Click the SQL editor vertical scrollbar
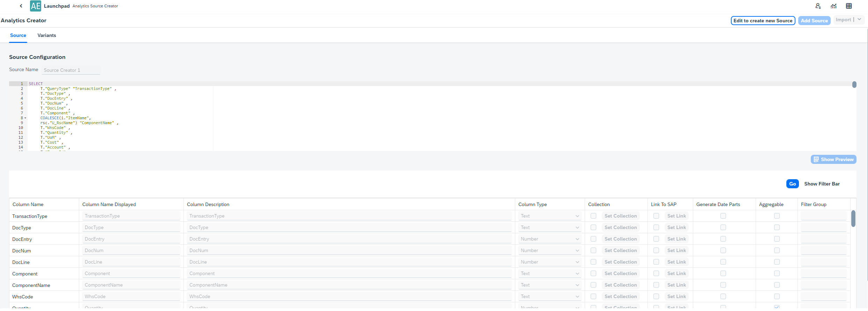This screenshot has width=868, height=311. tap(854, 85)
